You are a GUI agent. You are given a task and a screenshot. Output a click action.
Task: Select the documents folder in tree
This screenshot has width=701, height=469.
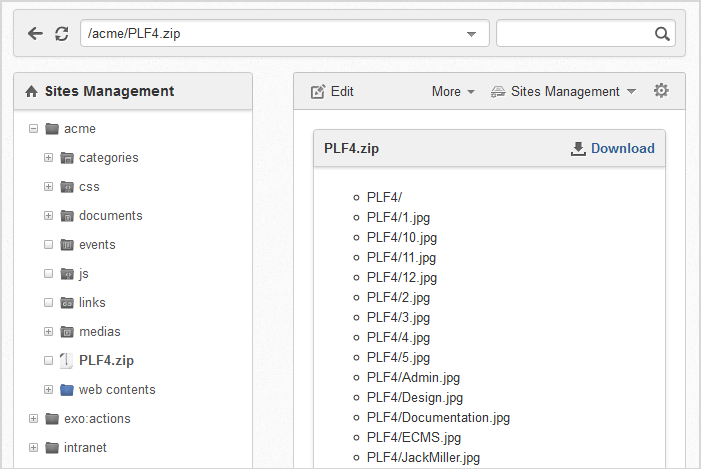[x=110, y=216]
